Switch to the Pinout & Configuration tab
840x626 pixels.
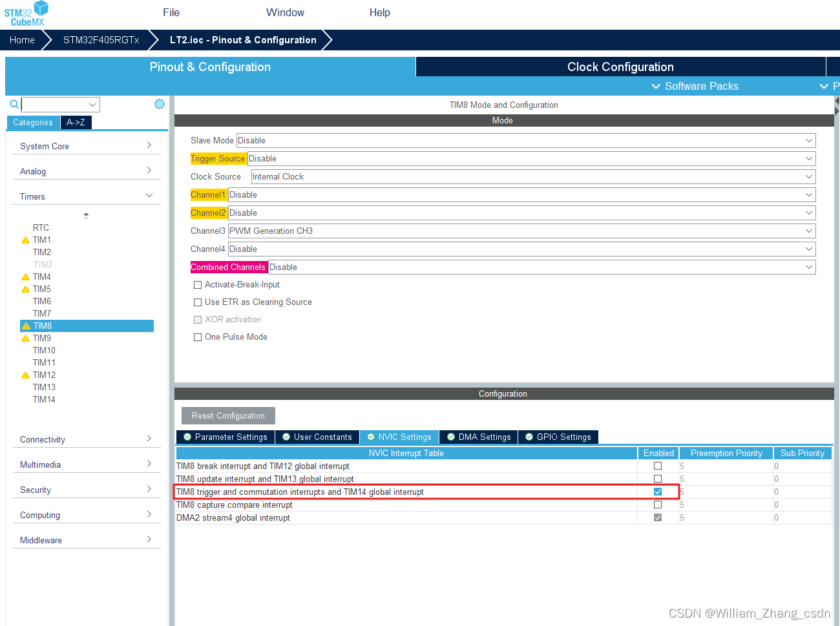(210, 67)
